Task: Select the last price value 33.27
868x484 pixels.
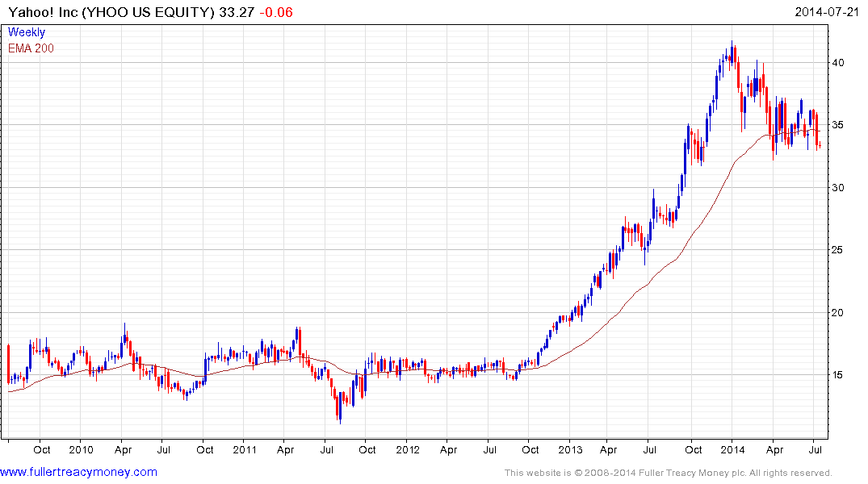Action: pos(237,12)
